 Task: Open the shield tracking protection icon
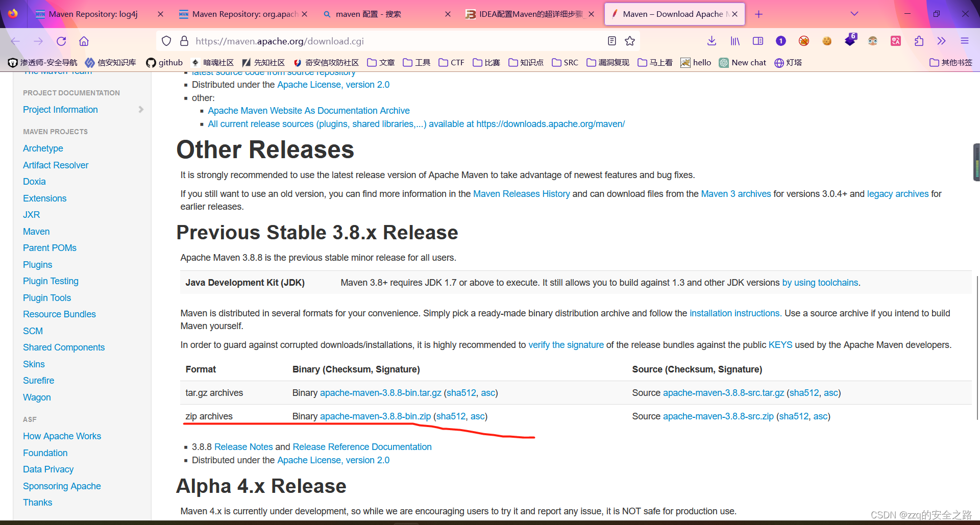[x=166, y=41]
